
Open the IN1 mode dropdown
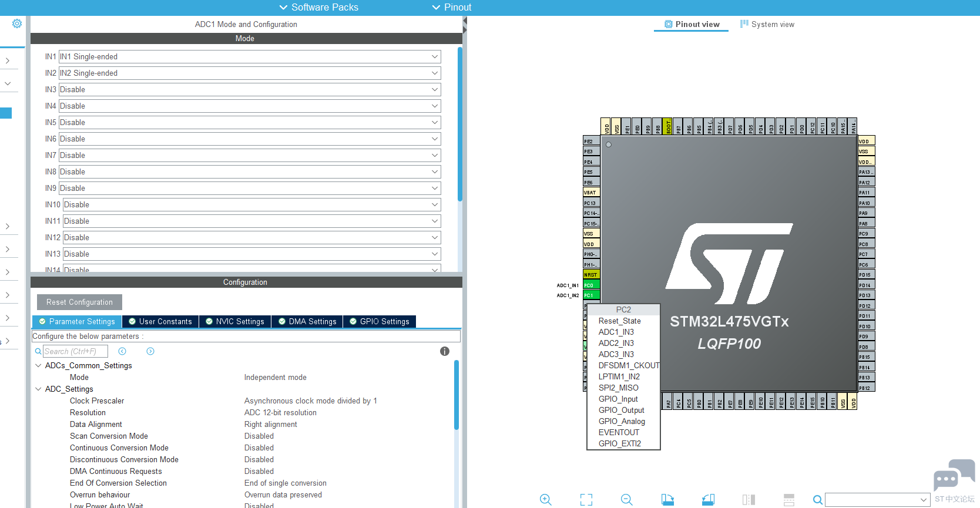[x=250, y=57]
